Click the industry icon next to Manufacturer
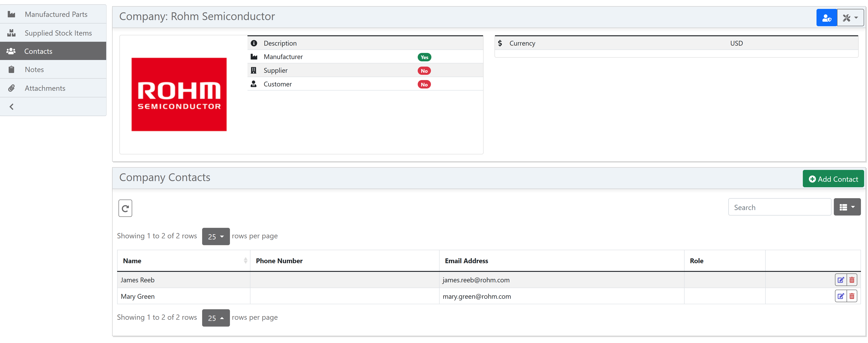The width and height of the screenshot is (868, 343). point(254,57)
